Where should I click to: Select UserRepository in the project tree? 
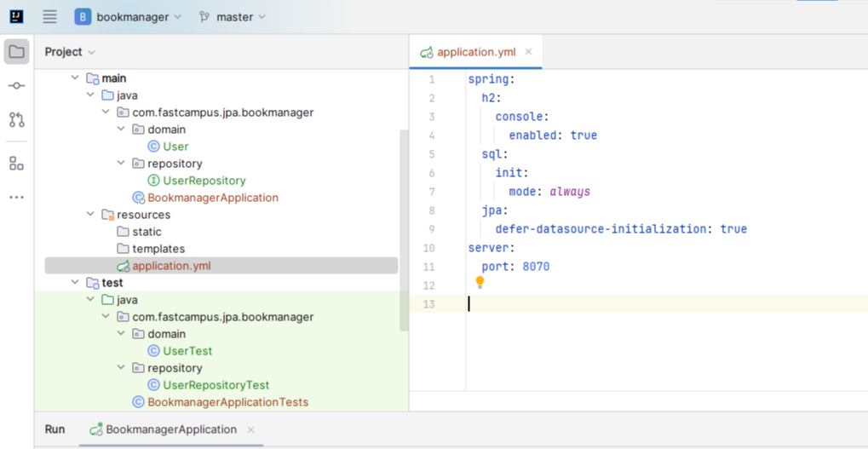point(204,181)
